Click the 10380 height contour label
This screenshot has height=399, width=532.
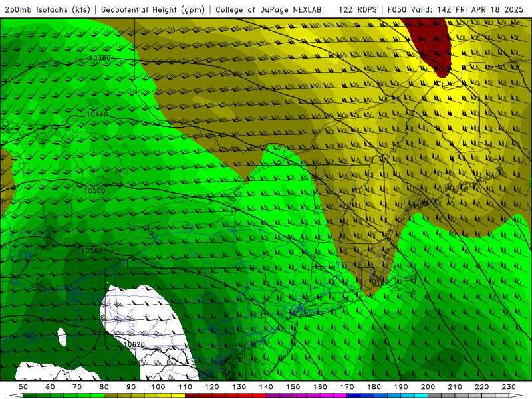coord(100,58)
